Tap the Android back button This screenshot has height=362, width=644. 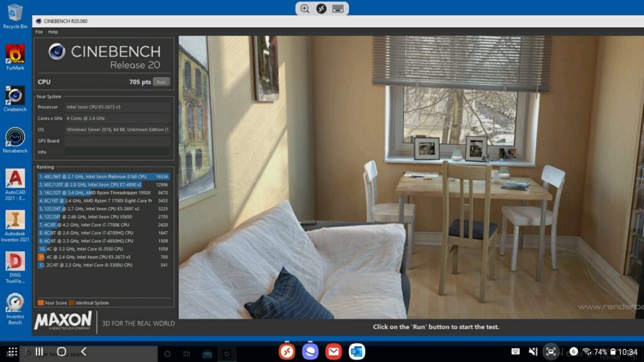pyautogui.click(x=84, y=352)
